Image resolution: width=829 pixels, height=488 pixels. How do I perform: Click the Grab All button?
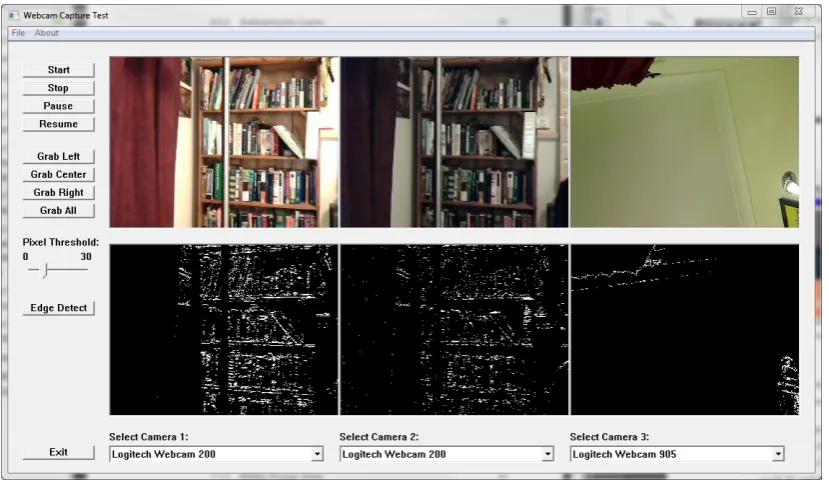coord(58,210)
